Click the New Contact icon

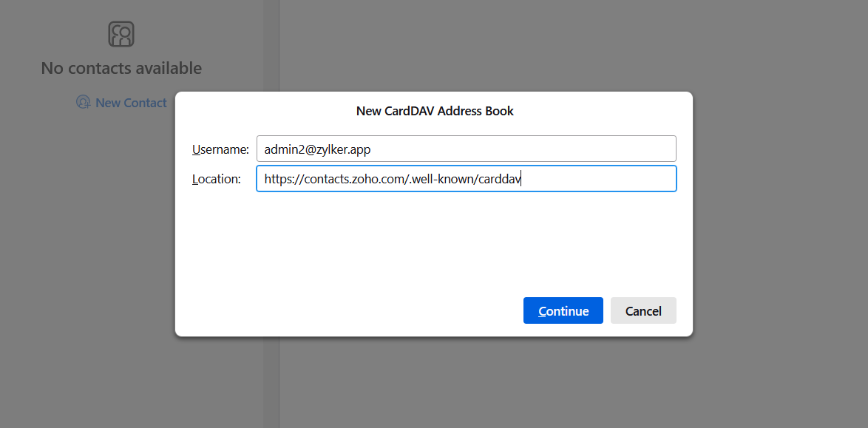(x=84, y=102)
